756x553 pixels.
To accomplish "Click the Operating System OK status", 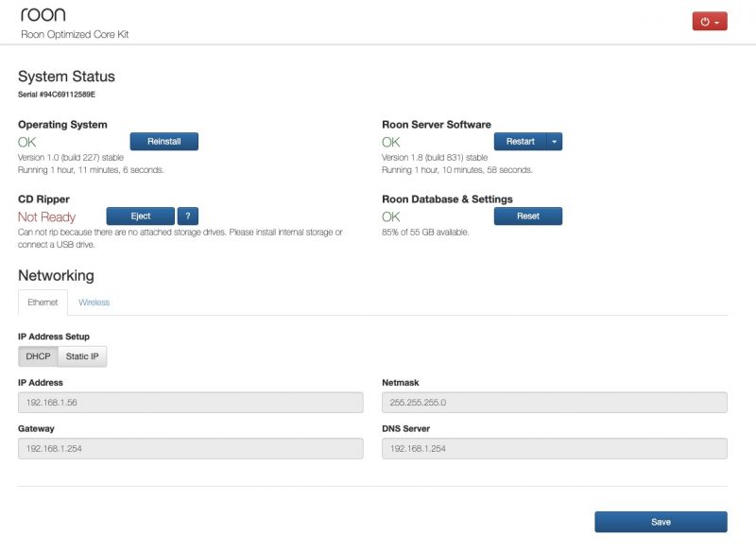I will click(x=27, y=142).
